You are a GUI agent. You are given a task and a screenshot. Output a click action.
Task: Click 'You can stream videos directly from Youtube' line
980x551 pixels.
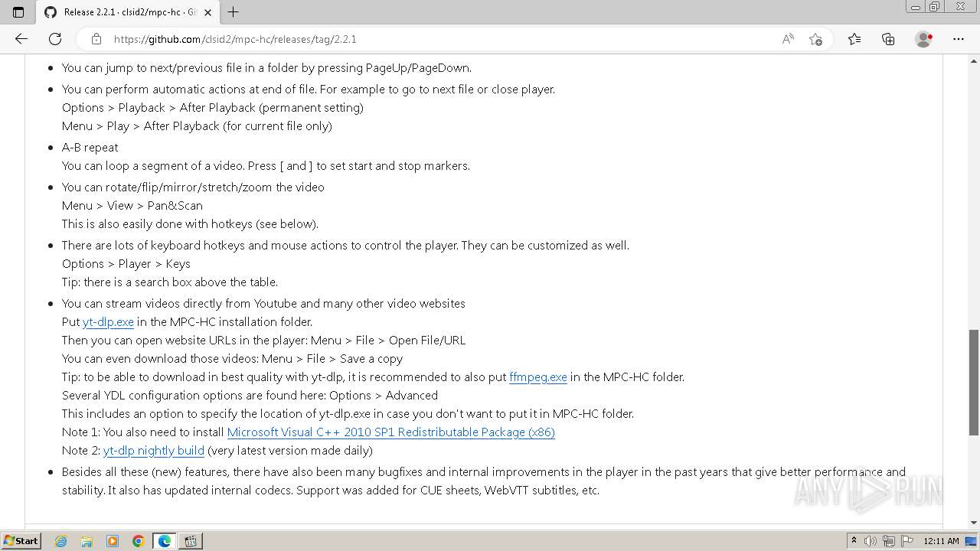click(x=263, y=304)
